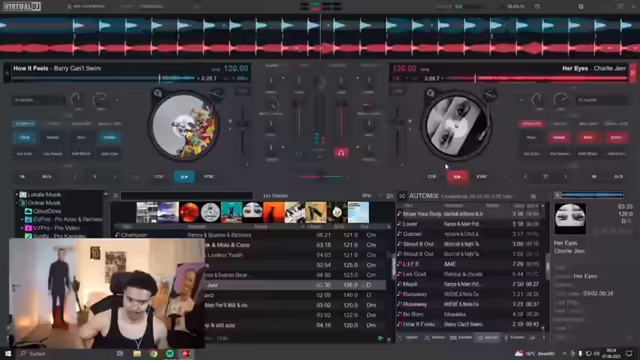640x360 pixels.
Task: Play or pause the left deck
Action: (x=184, y=177)
